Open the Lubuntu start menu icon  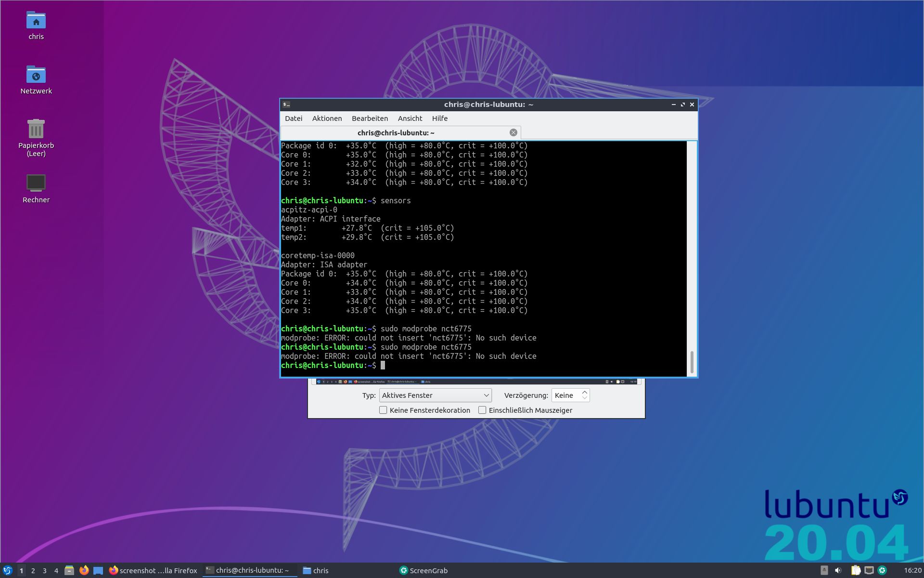coord(7,570)
